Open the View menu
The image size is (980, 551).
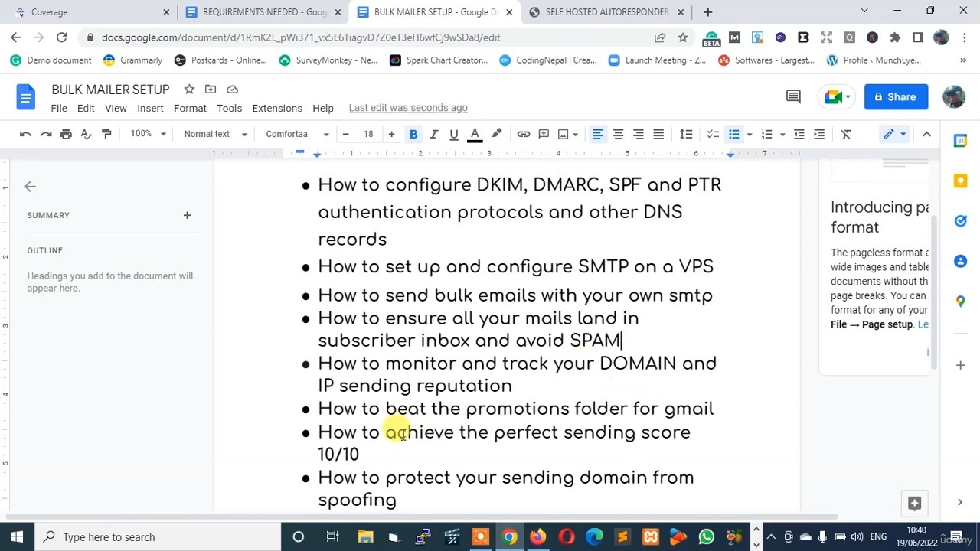[x=116, y=108]
